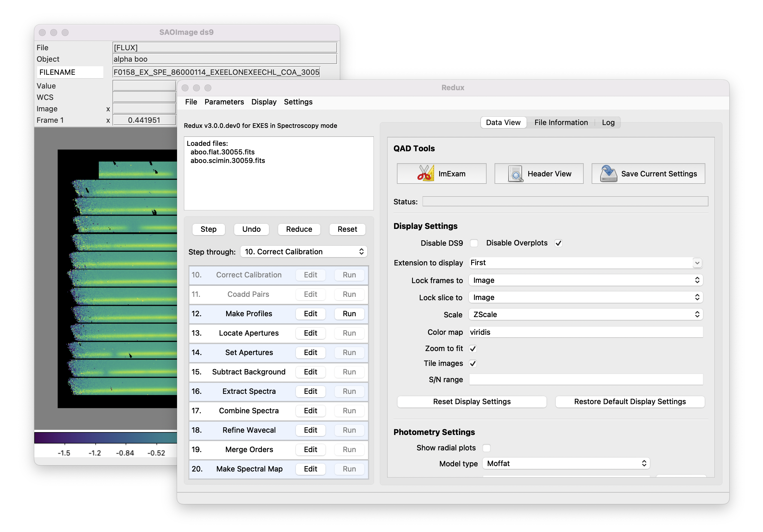Enable the Disable DS9 checkbox
This screenshot has width=763, height=532.
tap(474, 243)
